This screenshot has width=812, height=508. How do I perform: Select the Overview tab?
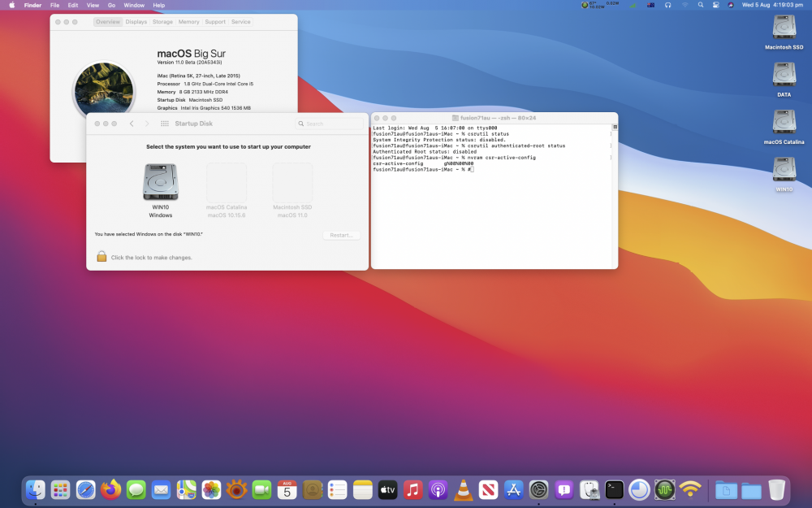click(108, 22)
